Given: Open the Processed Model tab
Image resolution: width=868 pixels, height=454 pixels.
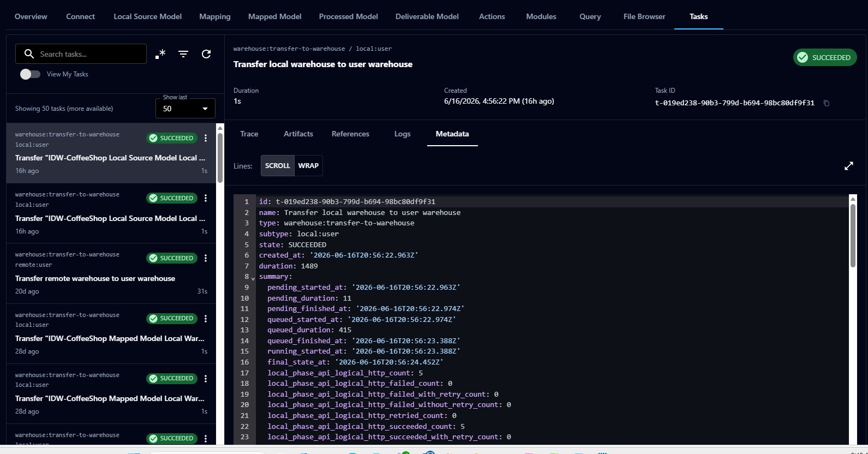Looking at the screenshot, I should (349, 16).
